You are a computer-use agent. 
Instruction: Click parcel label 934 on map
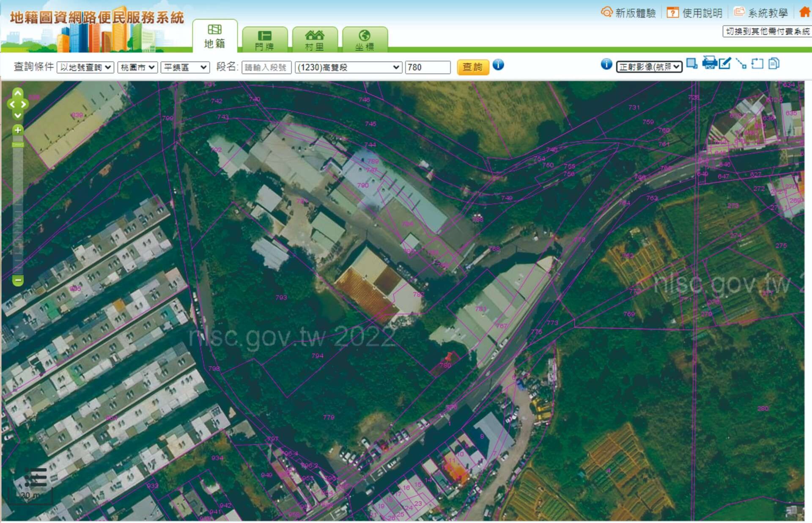[x=217, y=458]
